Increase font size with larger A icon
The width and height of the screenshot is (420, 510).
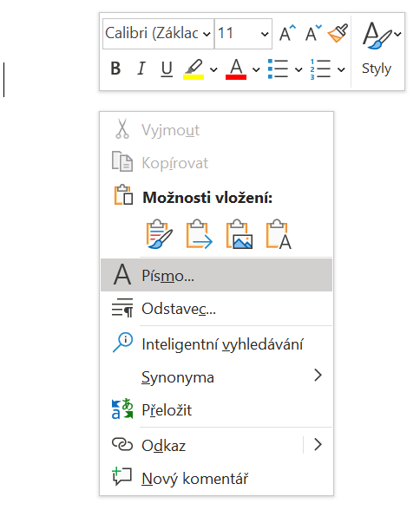coord(287,33)
